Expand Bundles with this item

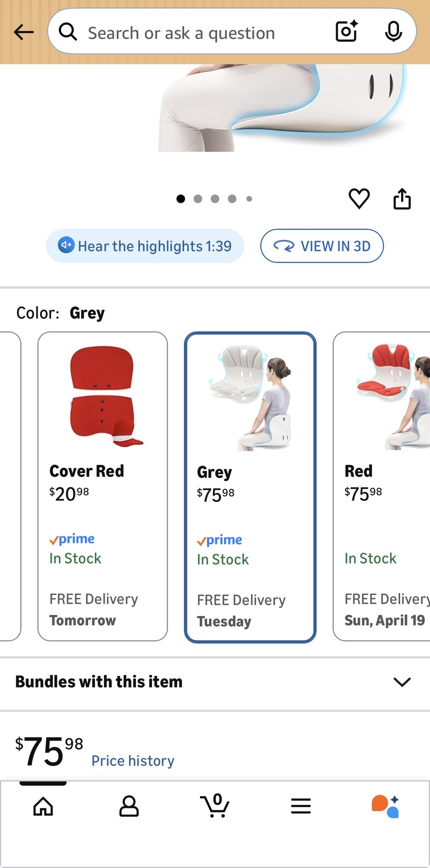(214, 682)
